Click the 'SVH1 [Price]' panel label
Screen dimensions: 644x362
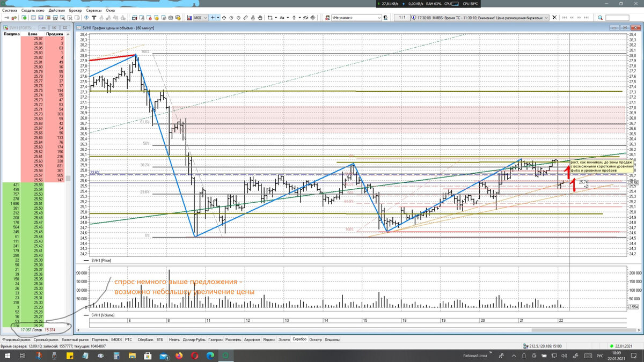click(101, 261)
